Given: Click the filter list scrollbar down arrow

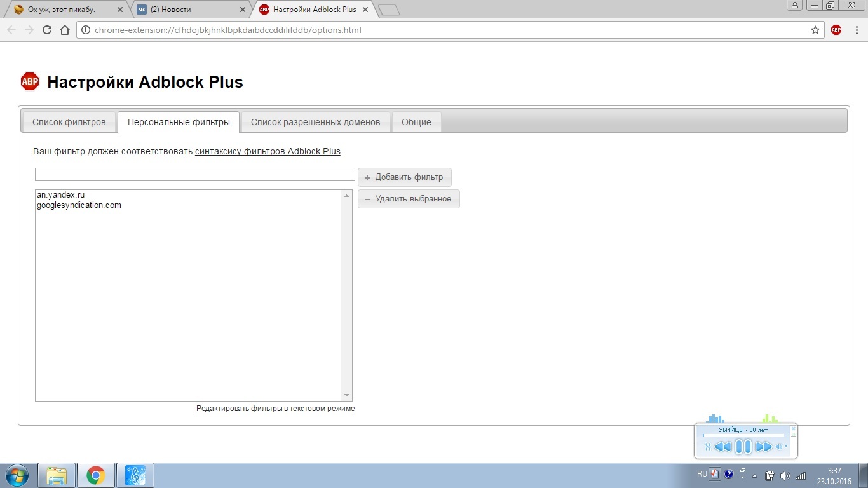Looking at the screenshot, I should click(346, 395).
